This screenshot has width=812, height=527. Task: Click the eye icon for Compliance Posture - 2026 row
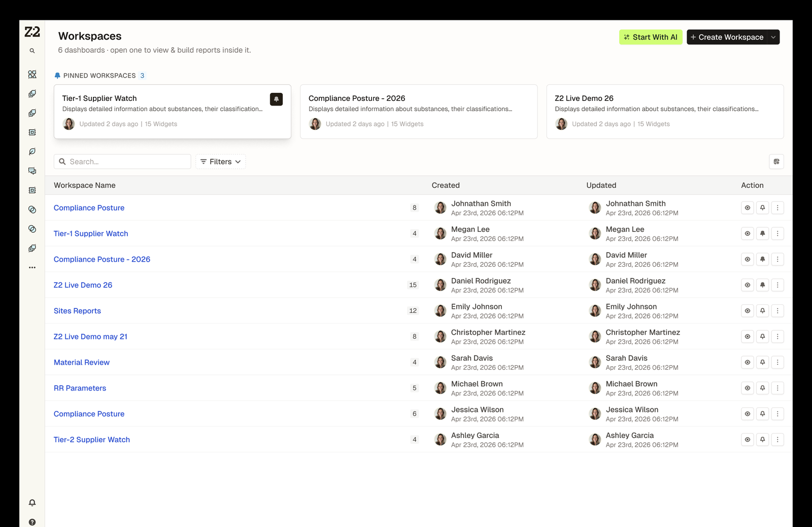tap(748, 259)
